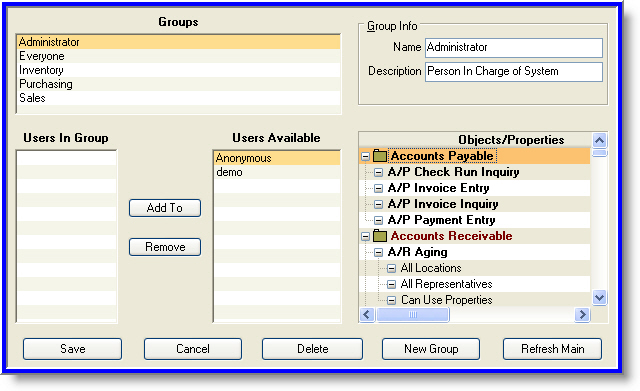Click the Accounts Payable folder icon
640x391 pixels.
pyautogui.click(x=380, y=156)
